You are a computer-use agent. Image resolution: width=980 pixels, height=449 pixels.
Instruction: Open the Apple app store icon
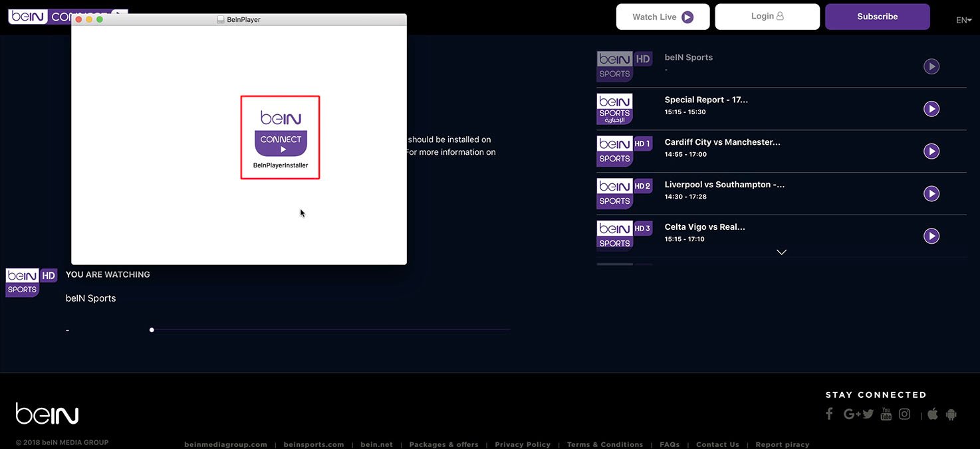933,414
